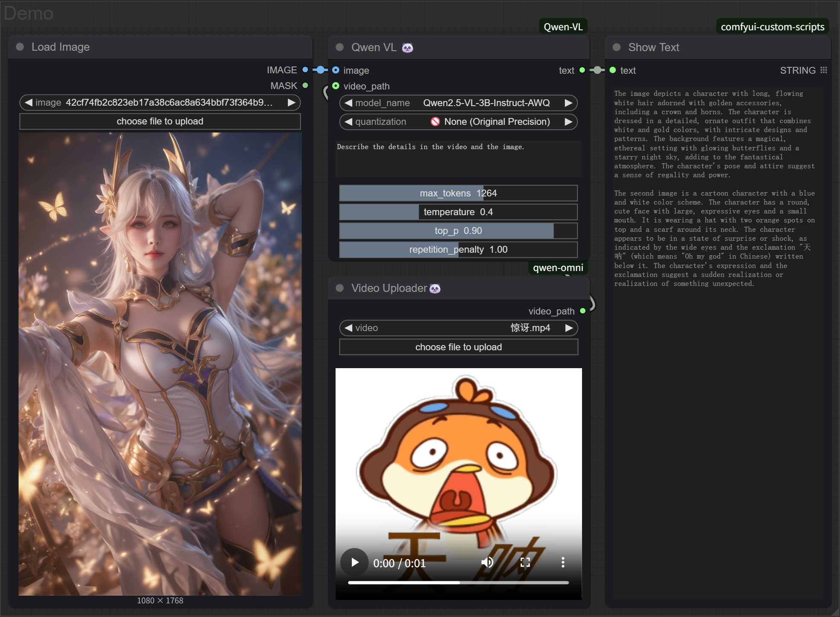Click choose file to upload under Load Image
The width and height of the screenshot is (840, 617).
coord(160,121)
